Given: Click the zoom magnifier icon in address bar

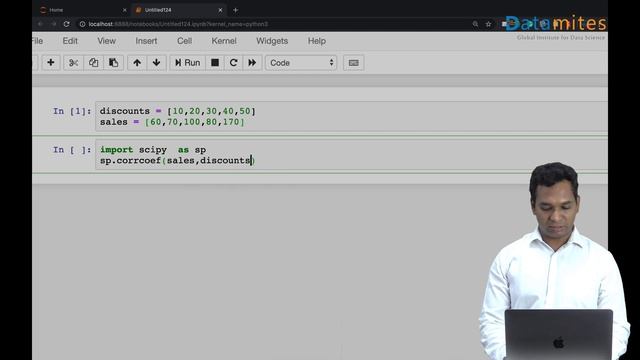Looking at the screenshot, I should [x=476, y=24].
